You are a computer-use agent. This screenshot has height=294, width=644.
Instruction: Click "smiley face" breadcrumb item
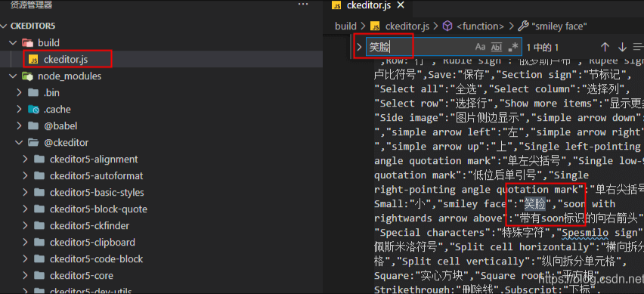559,26
